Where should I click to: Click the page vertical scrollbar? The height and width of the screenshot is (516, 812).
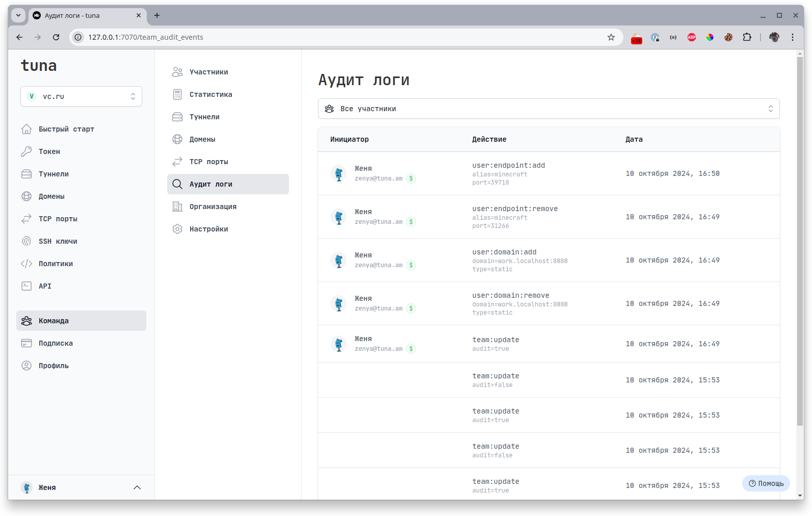tap(799, 240)
